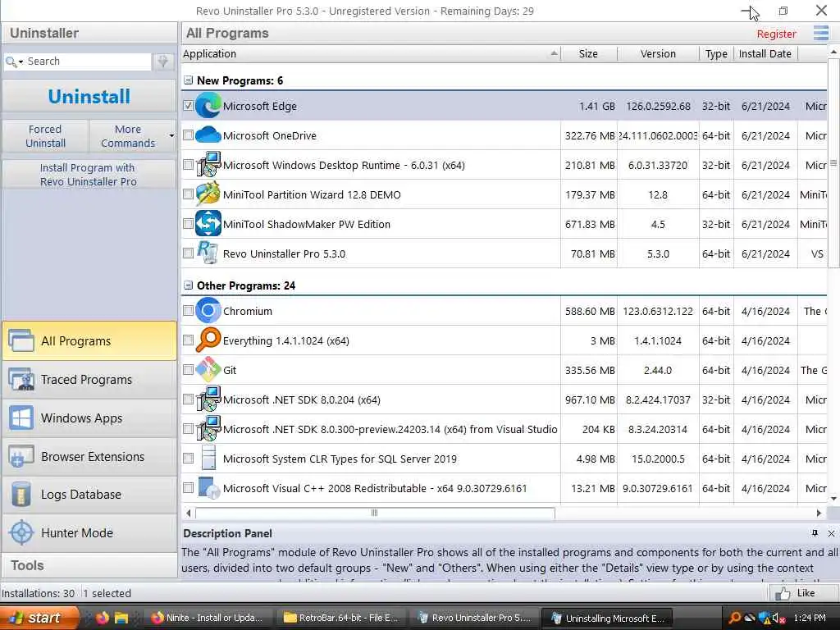Screen dimensions: 840x630
Task: Open Ninite Firefox taskbar window
Action: pos(208,618)
